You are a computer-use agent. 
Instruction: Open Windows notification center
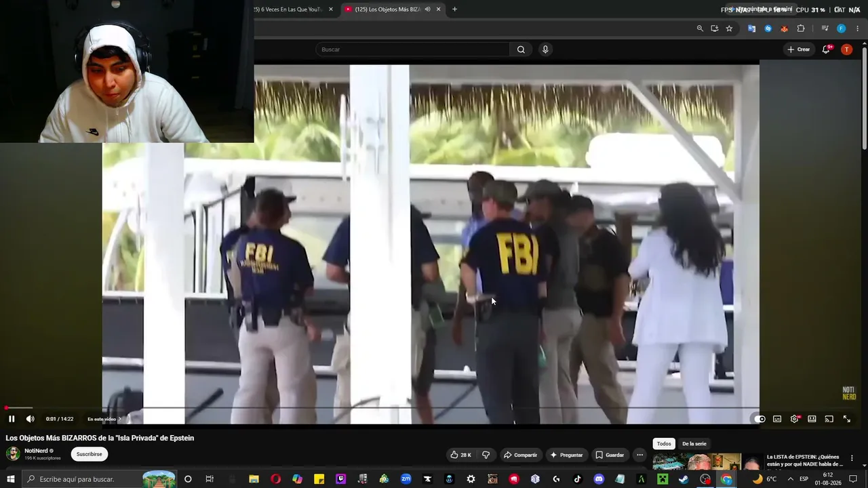(x=853, y=479)
